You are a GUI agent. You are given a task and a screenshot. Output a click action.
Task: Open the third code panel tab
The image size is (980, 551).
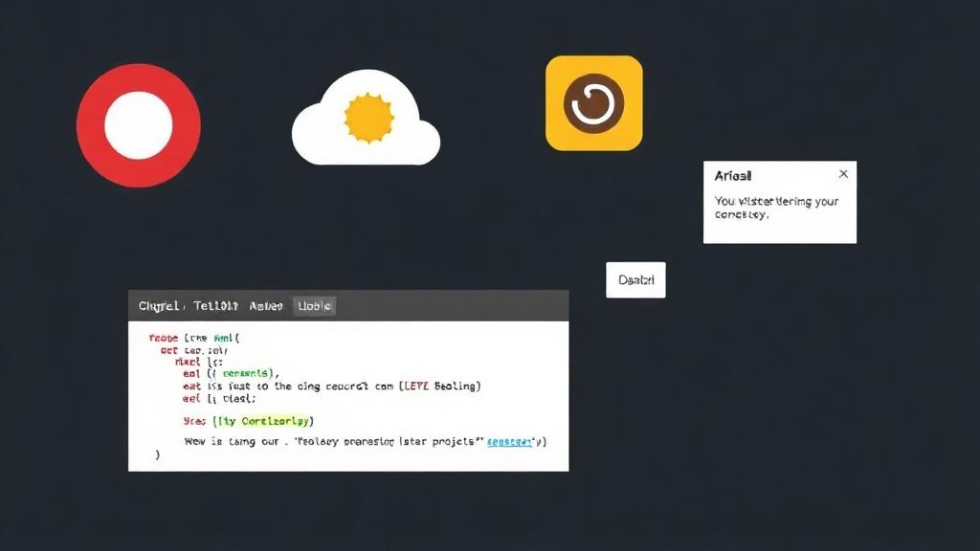266,306
